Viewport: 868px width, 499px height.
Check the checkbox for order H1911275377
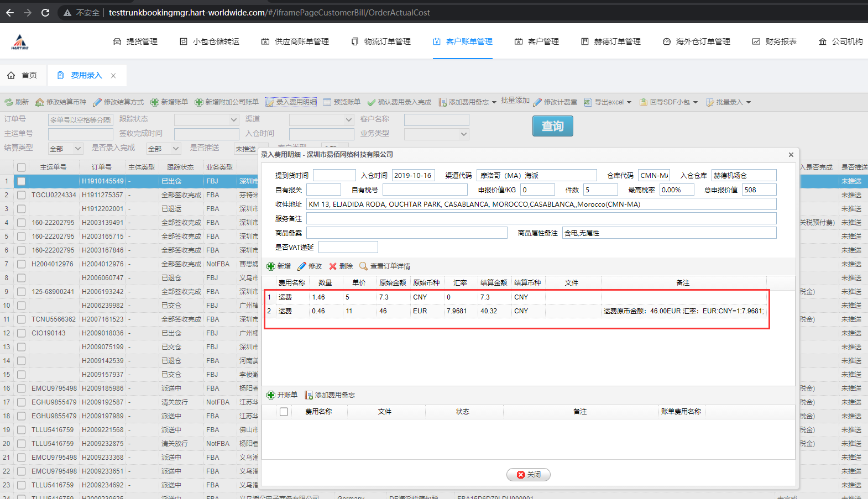pos(21,195)
